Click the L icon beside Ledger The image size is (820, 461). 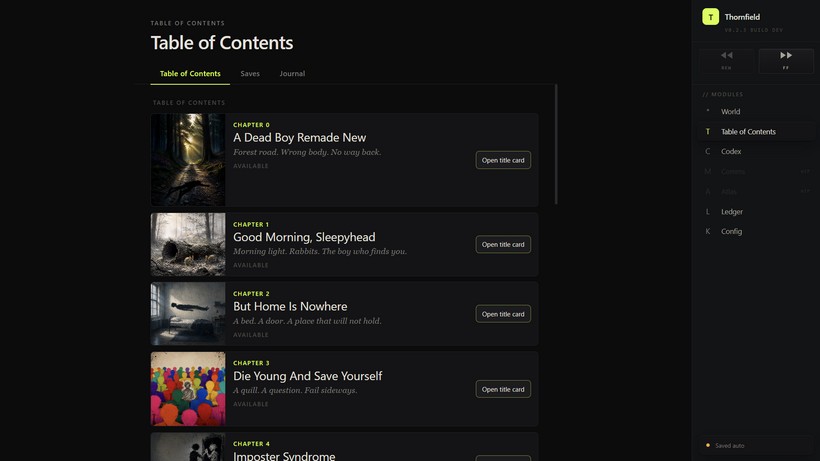tap(708, 212)
